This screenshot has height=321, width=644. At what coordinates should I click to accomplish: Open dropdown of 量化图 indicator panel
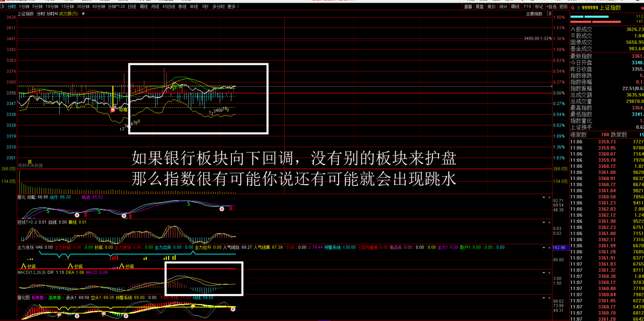coord(544,298)
